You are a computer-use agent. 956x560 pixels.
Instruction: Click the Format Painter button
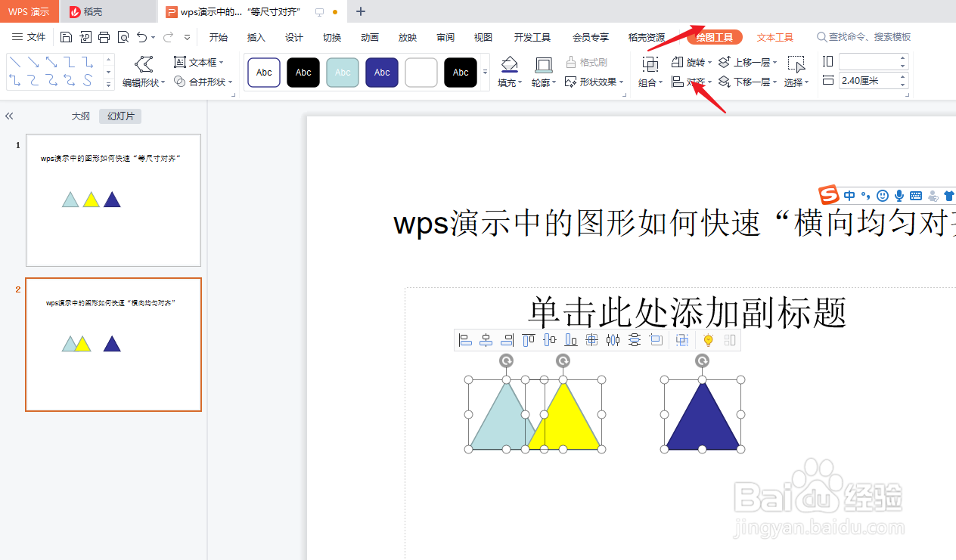[x=587, y=62]
